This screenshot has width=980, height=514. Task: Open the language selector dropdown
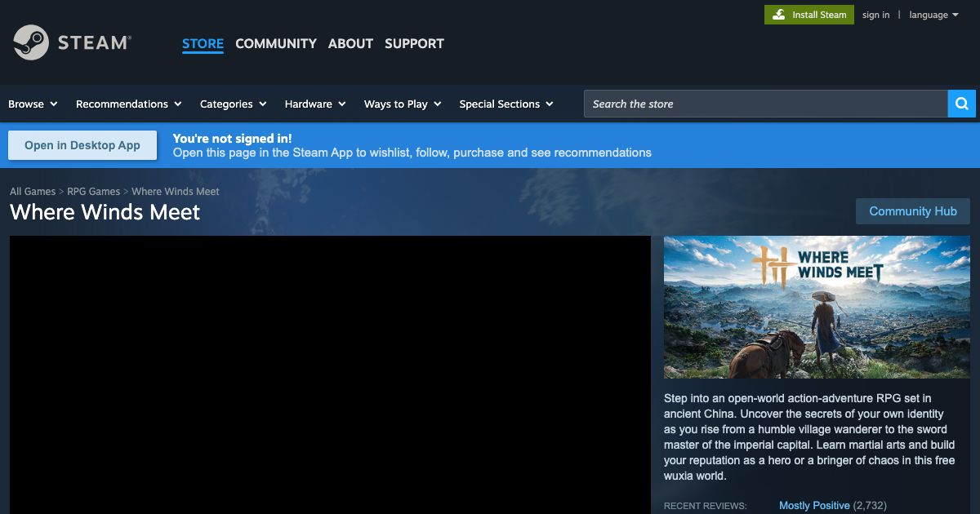pos(933,15)
